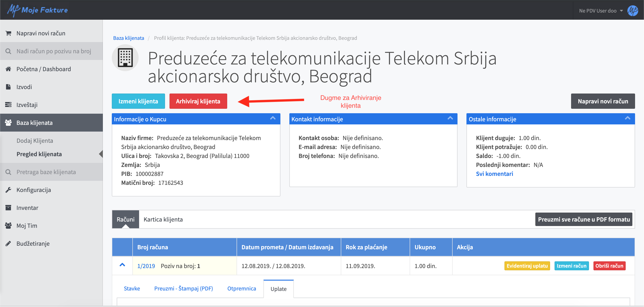This screenshot has height=307, width=644.
Task: Click the Saldo value -1.00 din.
Action: (x=508, y=156)
